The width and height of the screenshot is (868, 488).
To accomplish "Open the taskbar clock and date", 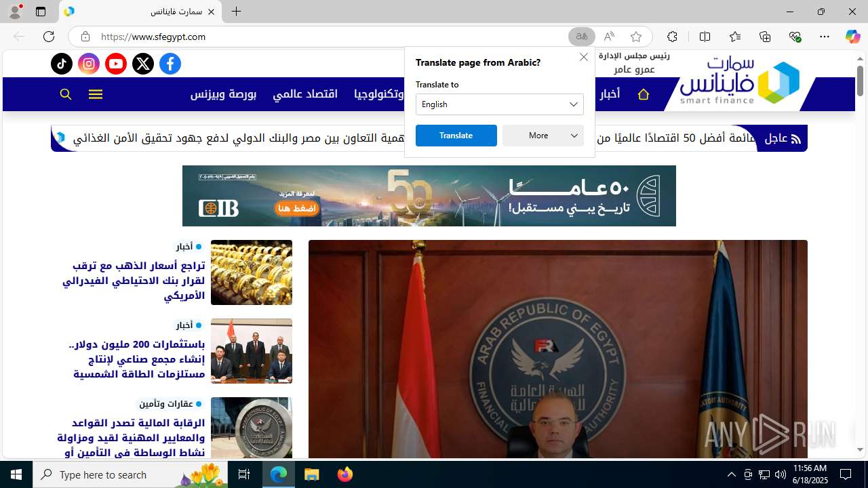I will (x=810, y=474).
